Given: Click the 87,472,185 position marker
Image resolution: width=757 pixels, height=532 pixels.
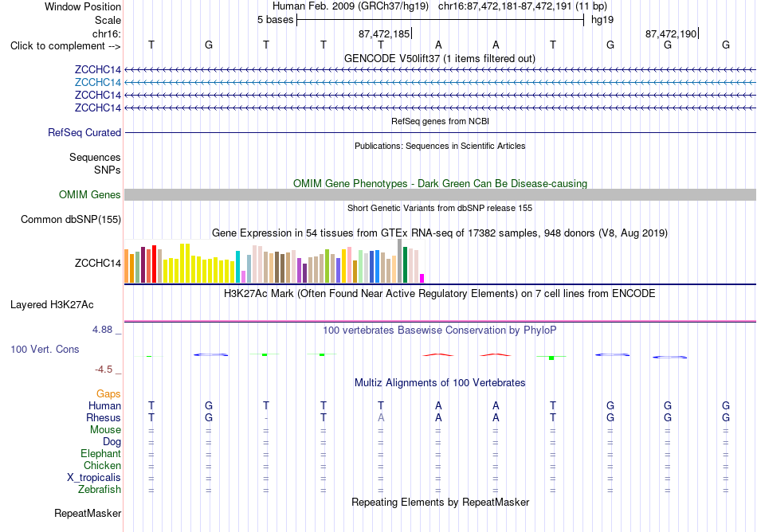Looking at the screenshot, I should coord(384,34).
